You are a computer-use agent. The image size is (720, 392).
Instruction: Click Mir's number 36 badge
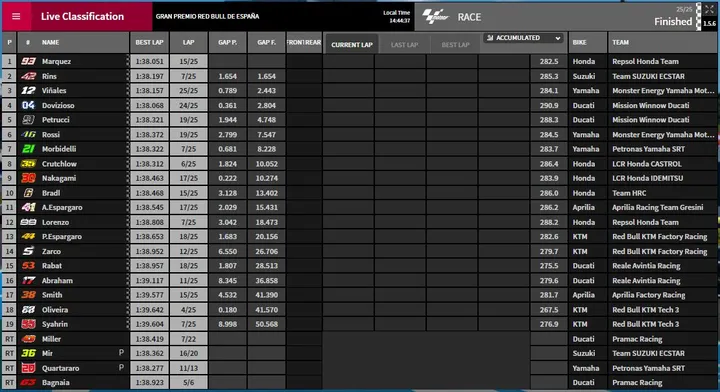click(x=28, y=353)
